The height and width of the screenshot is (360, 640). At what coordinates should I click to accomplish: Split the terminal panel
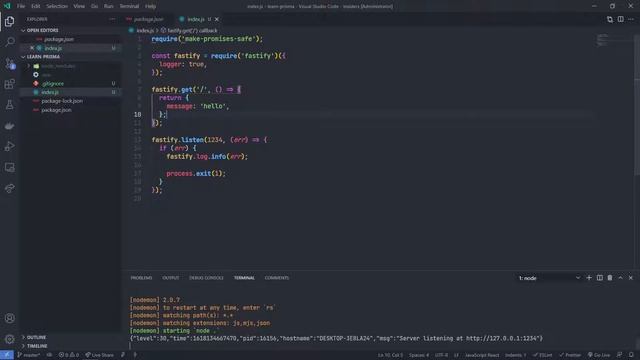tap(600, 278)
